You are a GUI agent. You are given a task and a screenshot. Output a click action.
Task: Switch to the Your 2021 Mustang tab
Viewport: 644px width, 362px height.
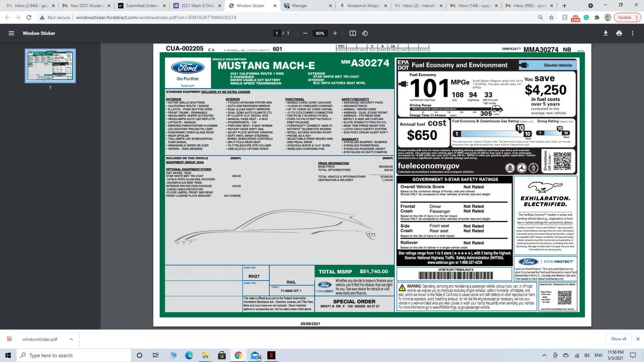point(87,5)
